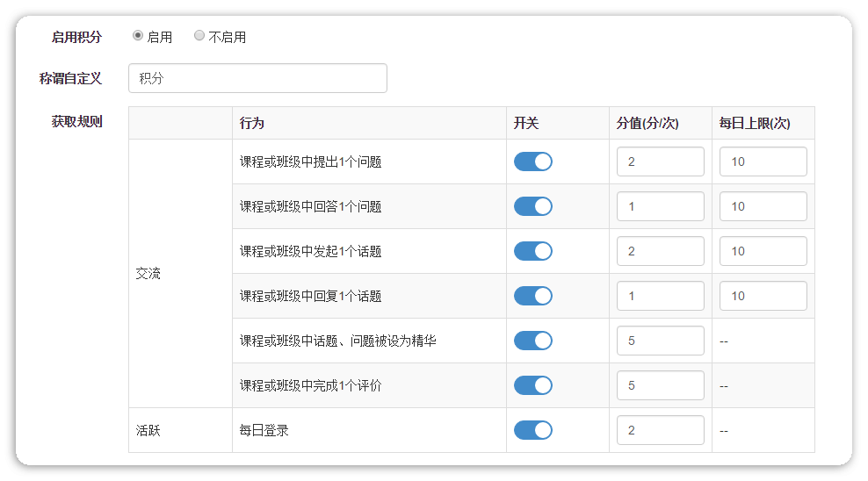Toggle the 每日登录 switch
The width and height of the screenshot is (868, 481).
tap(533, 430)
